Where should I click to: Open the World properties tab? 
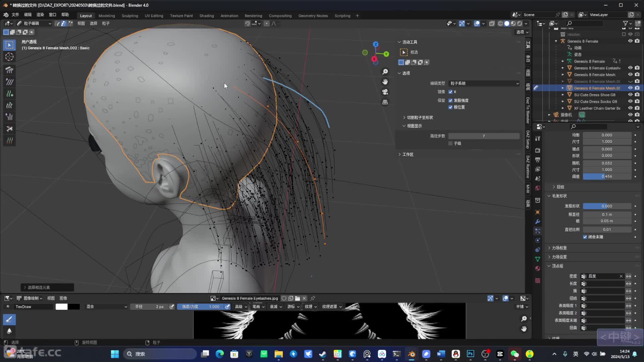(538, 188)
